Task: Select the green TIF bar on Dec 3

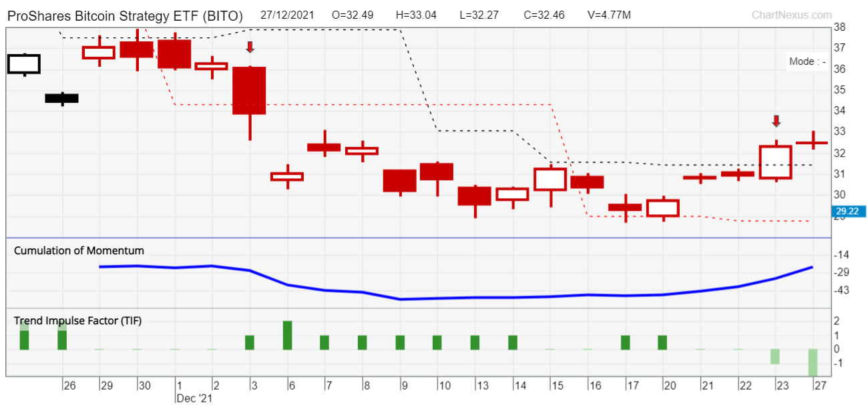Action: (250, 342)
